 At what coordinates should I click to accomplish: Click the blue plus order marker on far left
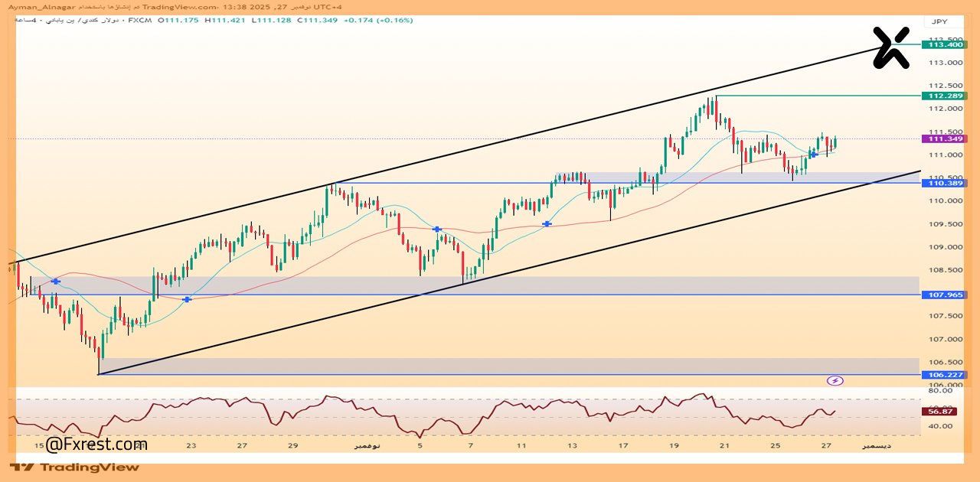coord(54,281)
